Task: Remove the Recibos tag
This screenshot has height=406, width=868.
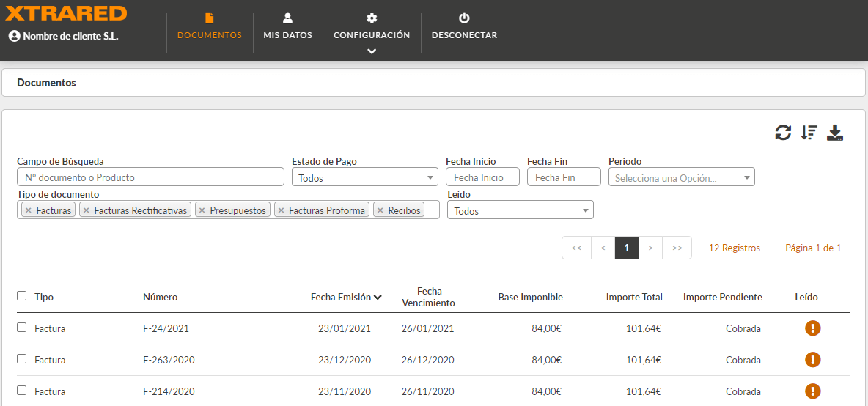Action: [x=380, y=211]
